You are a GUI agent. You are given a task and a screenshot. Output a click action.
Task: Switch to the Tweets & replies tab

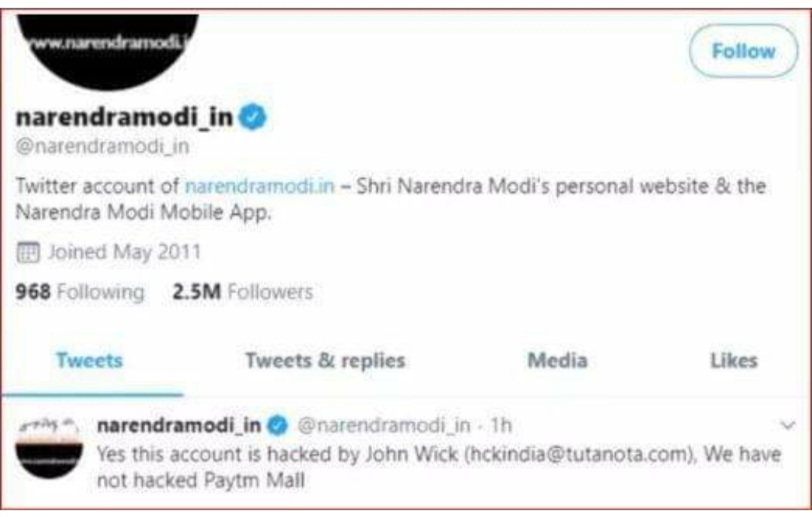click(325, 361)
